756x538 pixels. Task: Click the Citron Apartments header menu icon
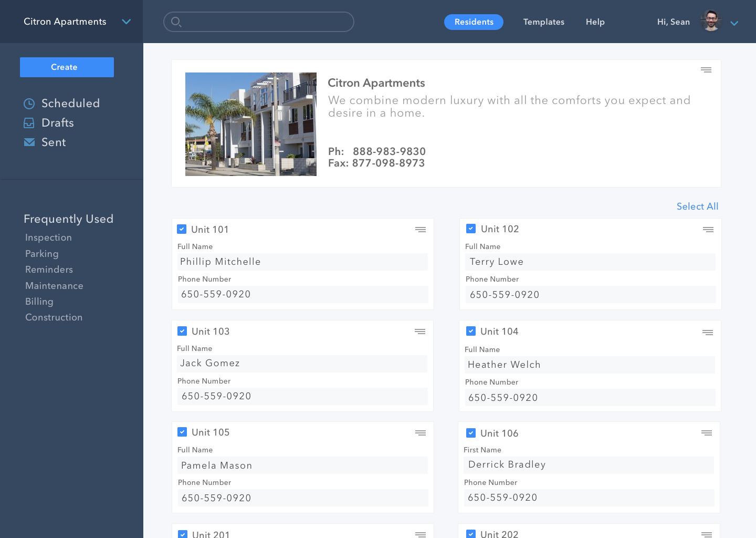(x=706, y=70)
